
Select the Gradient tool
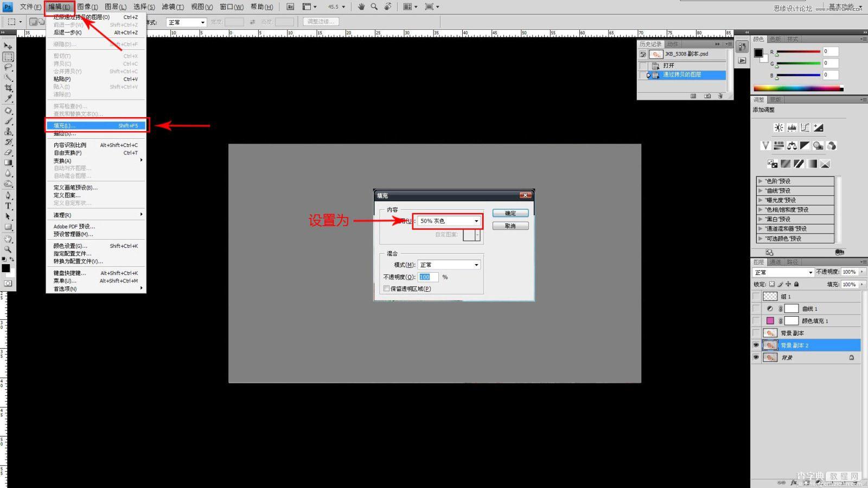[x=8, y=163]
